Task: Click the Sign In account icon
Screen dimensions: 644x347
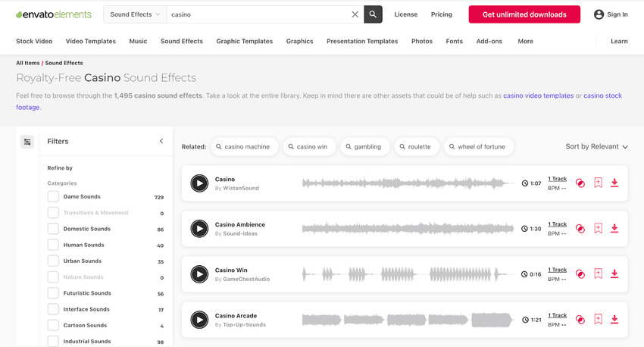Action: click(x=599, y=14)
